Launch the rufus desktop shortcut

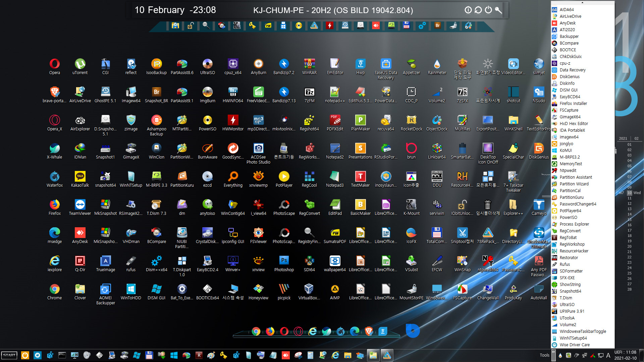coord(131,263)
